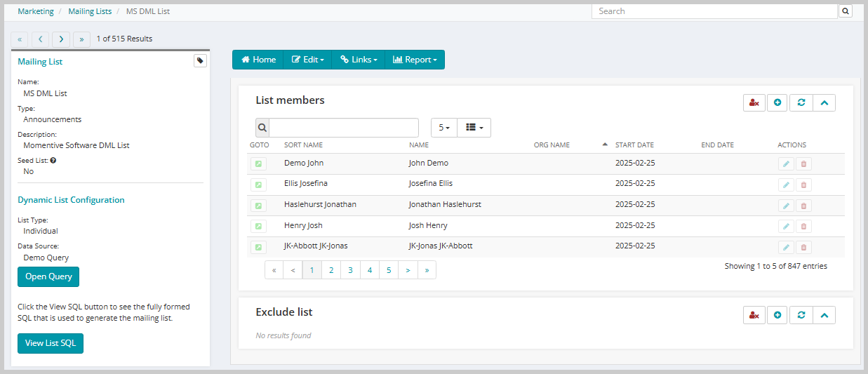
Task: Delete the Ellis Josefina row
Action: tap(803, 185)
